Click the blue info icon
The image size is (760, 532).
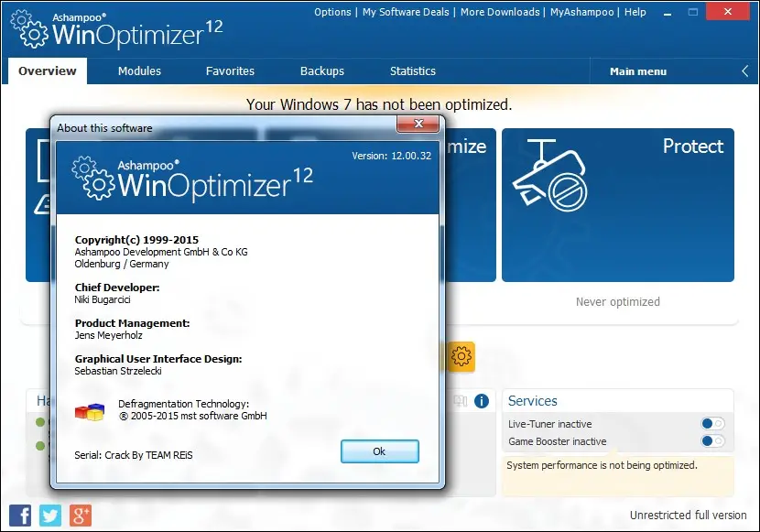coord(482,401)
